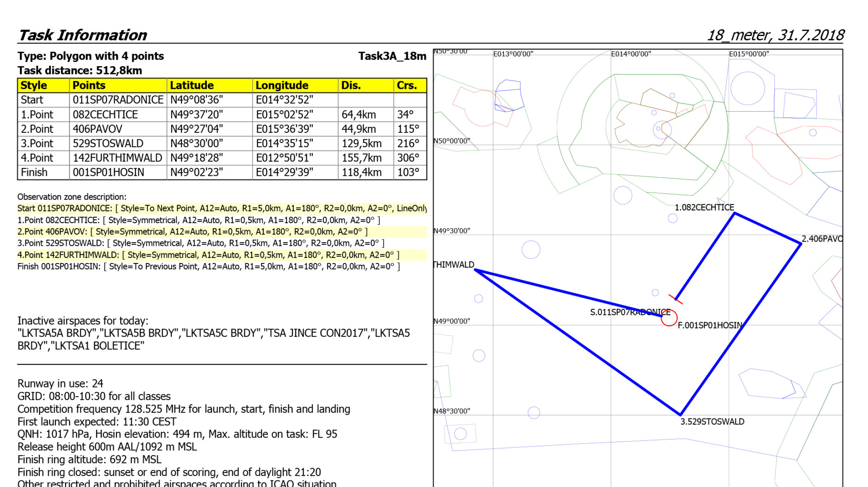This screenshot has width=868, height=487.
Task: Click the red finish circle on map
Action: (x=669, y=318)
